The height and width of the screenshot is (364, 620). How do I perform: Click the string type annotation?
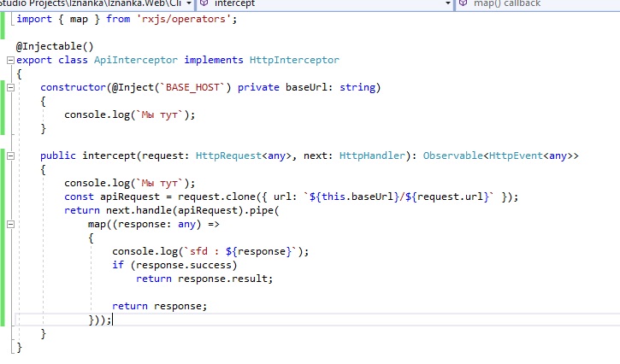tap(357, 87)
